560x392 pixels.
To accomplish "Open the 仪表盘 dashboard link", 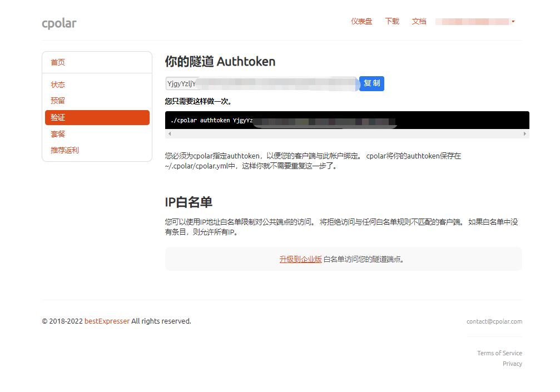I will 361,22.
